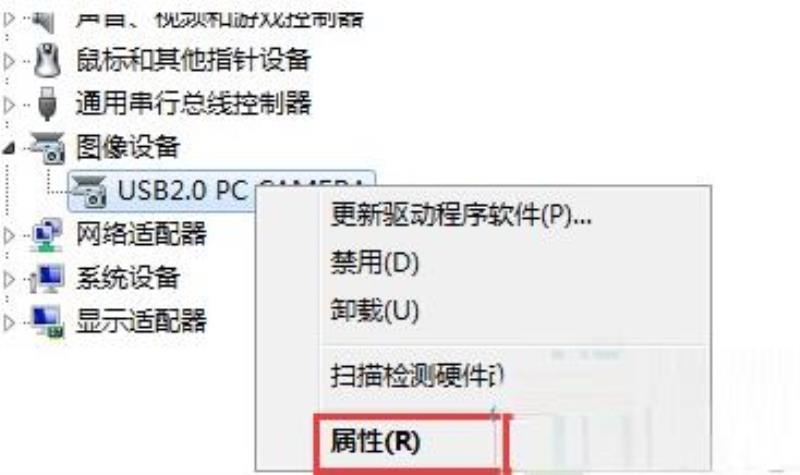Expand the 鼠标和其他指针设备 node
The height and width of the screenshot is (475, 800).
[x=9, y=61]
